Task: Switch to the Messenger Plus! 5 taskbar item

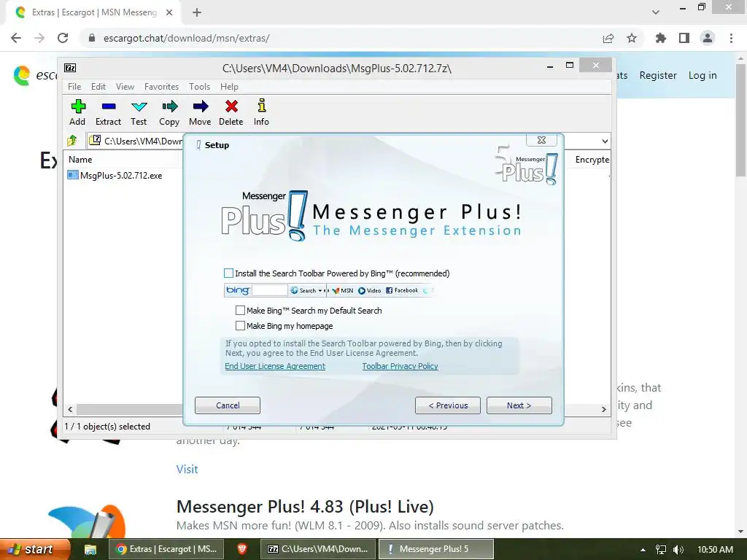Action: [436, 549]
